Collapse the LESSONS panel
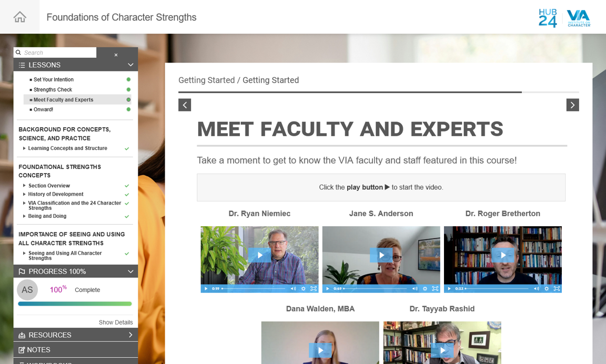 [130, 65]
